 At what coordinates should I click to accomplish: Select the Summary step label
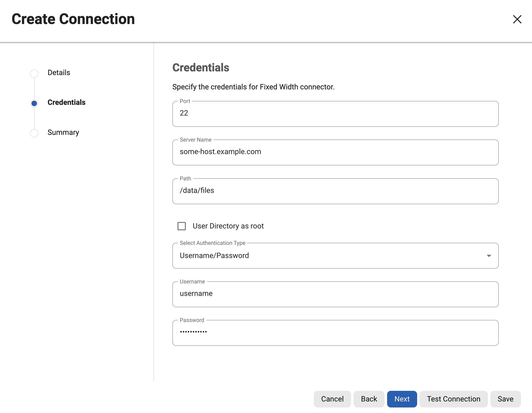pyautogui.click(x=63, y=132)
